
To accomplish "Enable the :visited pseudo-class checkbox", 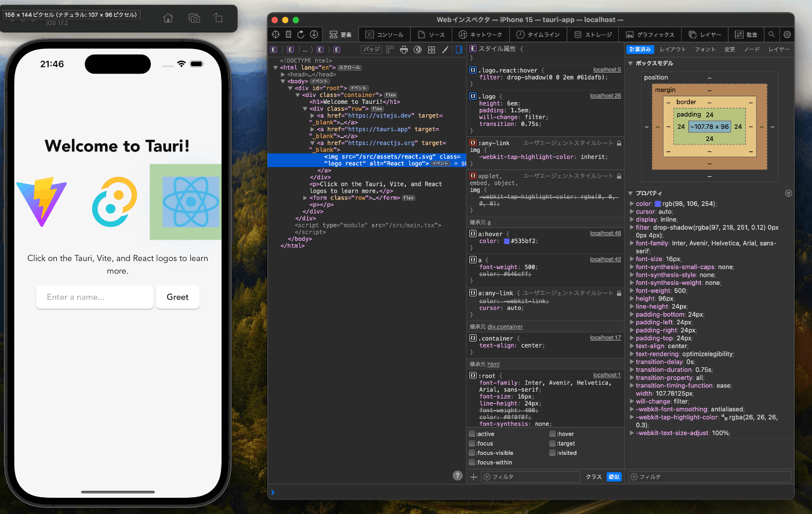I will click(552, 453).
